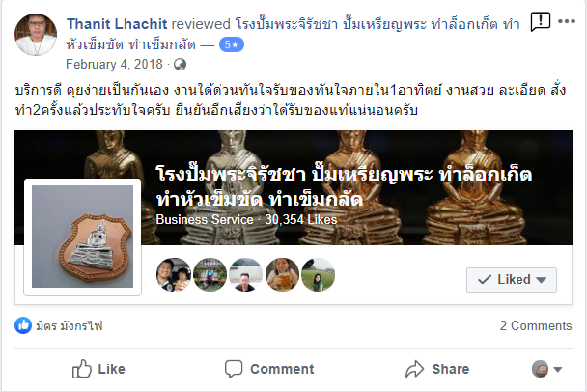Click the friend avatar holding a beer
The width and height of the screenshot is (587, 392).
[x=282, y=275]
